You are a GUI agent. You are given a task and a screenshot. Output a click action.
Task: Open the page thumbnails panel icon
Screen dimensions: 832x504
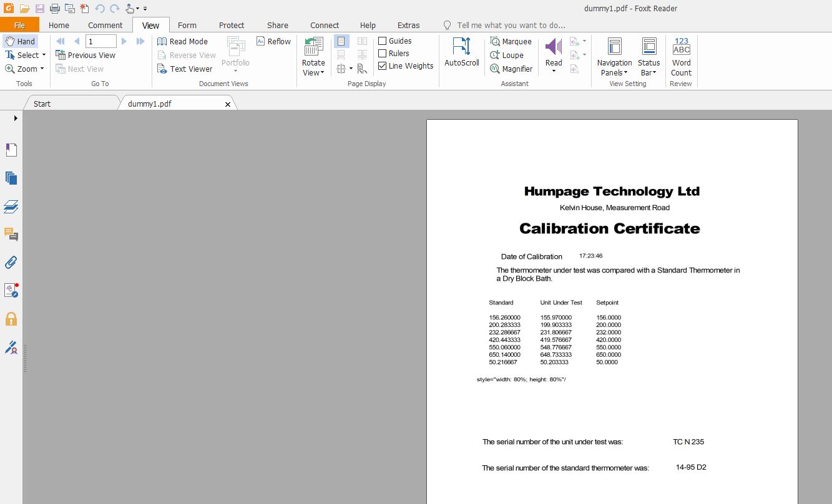tap(11, 178)
